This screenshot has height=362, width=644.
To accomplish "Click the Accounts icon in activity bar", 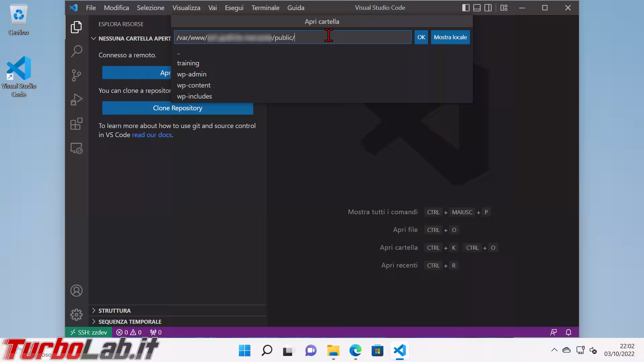I will [76, 291].
